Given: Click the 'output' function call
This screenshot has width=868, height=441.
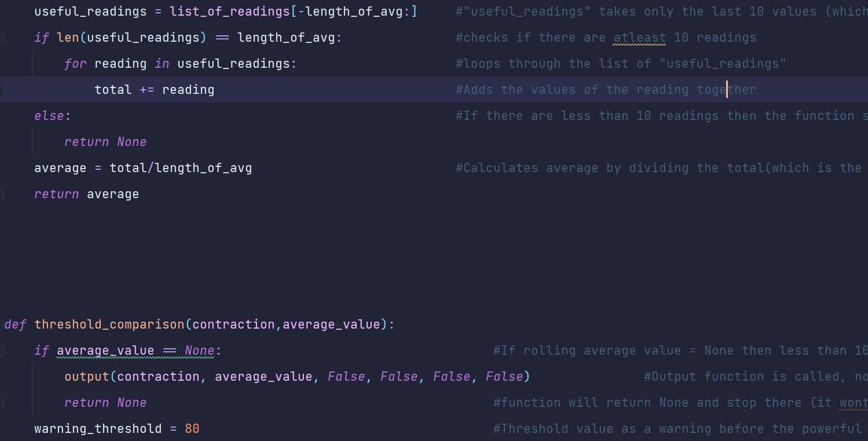Looking at the screenshot, I should (87, 377).
